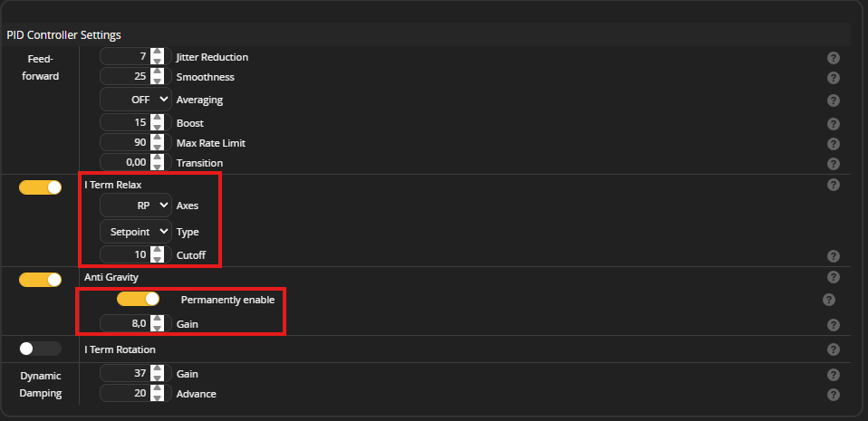This screenshot has width=868, height=421.
Task: Click help icon next to Smoothness
Action: pyautogui.click(x=834, y=78)
